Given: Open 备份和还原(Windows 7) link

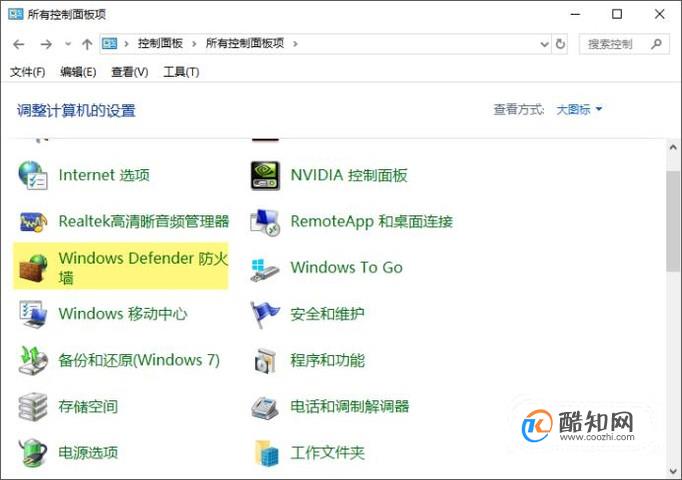Looking at the screenshot, I should coord(139,360).
